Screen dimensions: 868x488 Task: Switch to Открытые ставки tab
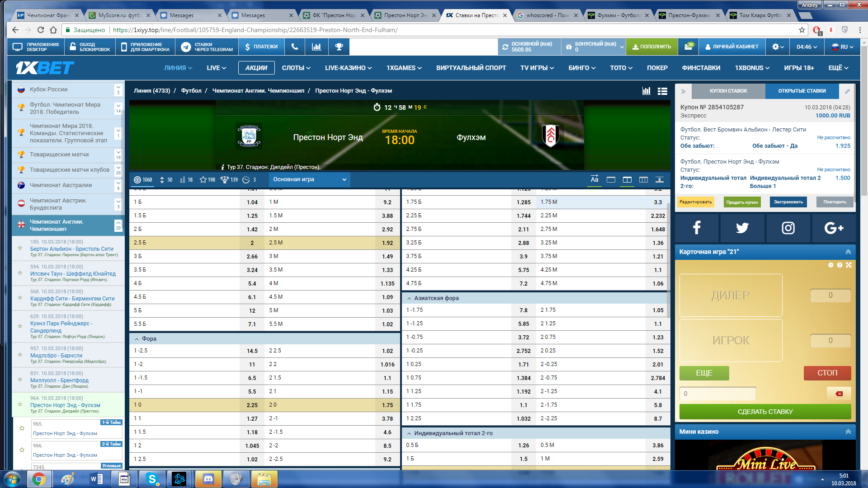tap(802, 91)
